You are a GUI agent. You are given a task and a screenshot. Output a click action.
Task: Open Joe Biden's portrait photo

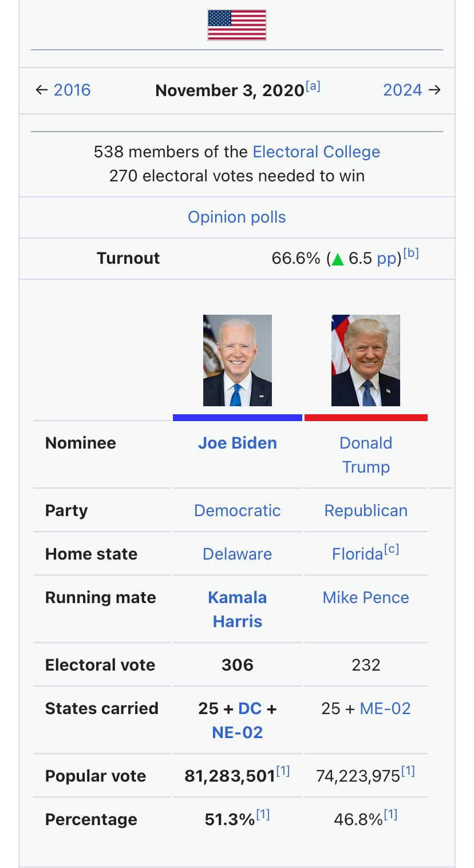pos(238,360)
